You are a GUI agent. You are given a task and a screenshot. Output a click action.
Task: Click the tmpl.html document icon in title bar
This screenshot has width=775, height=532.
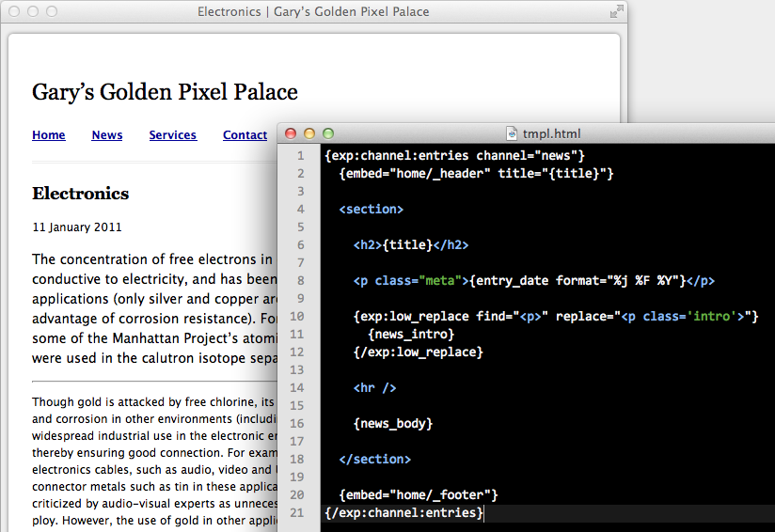coord(512,133)
